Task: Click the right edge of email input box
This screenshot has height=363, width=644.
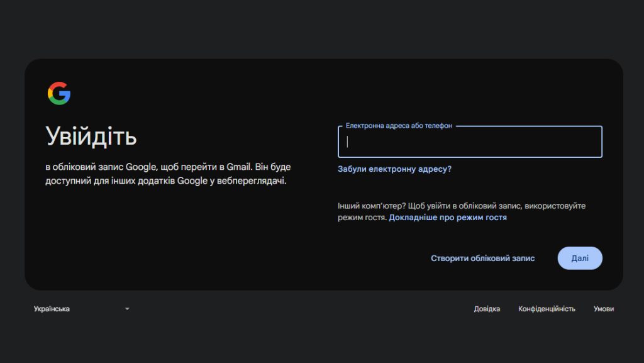Action: click(601, 142)
